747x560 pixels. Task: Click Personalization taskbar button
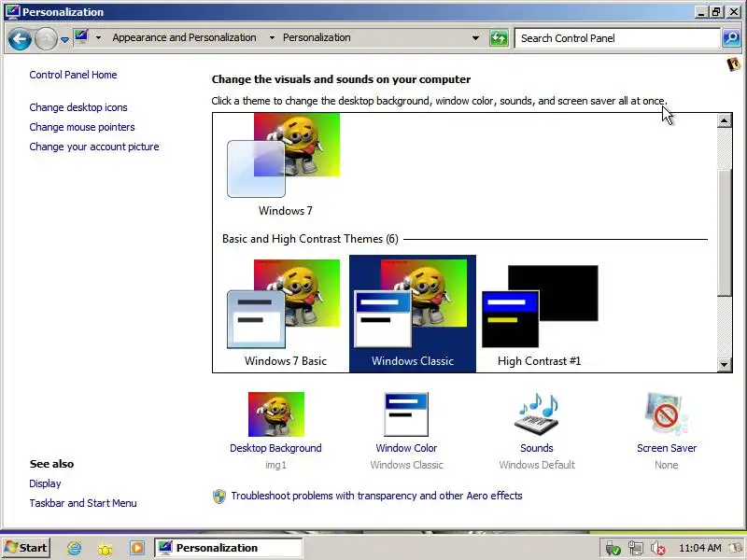pyautogui.click(x=228, y=548)
